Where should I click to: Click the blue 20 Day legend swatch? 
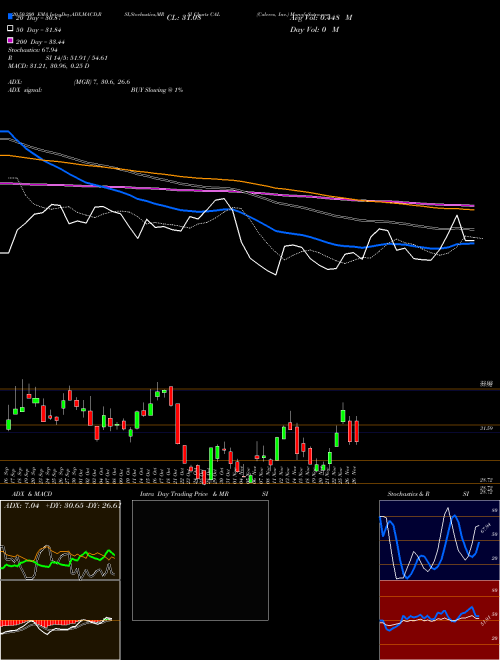pos(10,16)
